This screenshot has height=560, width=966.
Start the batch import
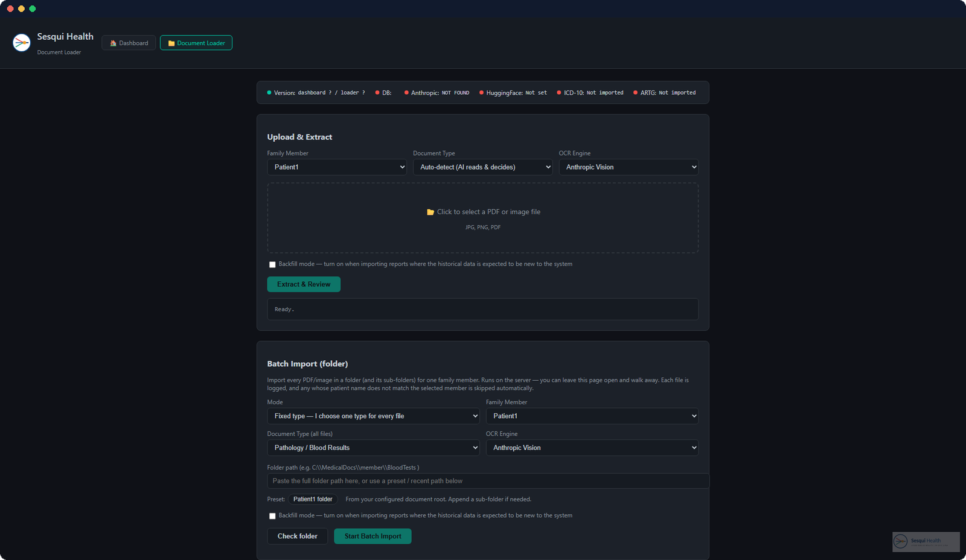click(373, 536)
